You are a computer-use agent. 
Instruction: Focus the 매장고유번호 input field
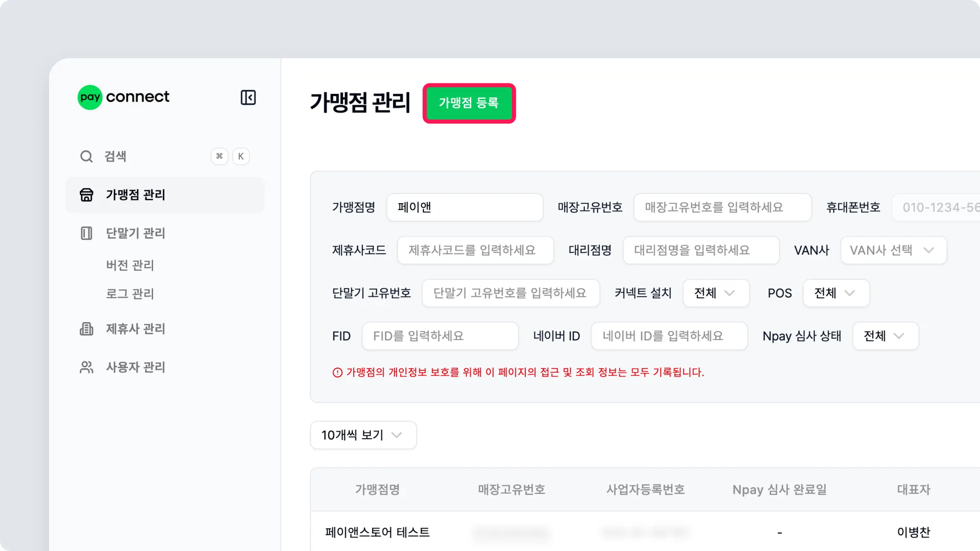pyautogui.click(x=722, y=207)
